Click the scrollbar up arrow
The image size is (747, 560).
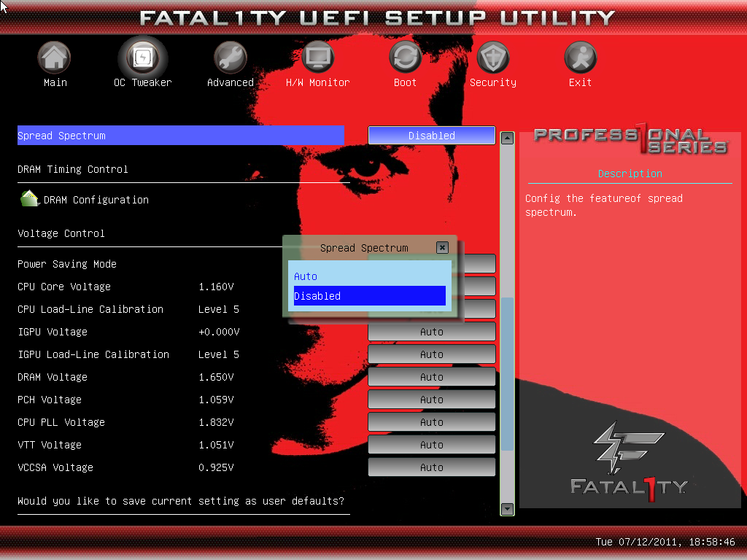click(x=507, y=138)
